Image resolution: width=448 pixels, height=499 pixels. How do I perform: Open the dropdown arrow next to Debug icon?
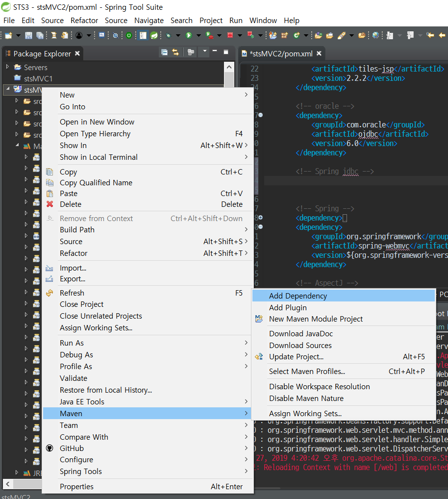(x=178, y=35)
